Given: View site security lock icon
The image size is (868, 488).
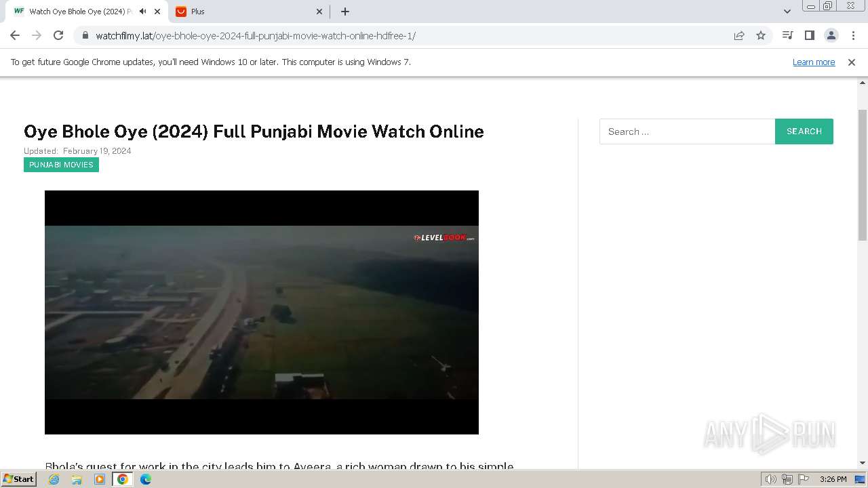Looking at the screenshot, I should pyautogui.click(x=85, y=35).
